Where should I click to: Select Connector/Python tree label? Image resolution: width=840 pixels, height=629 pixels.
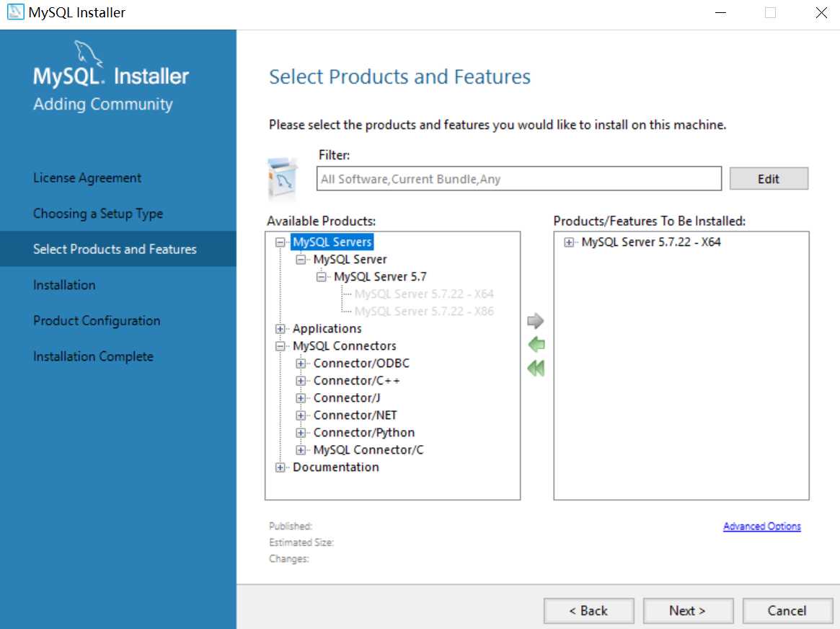point(363,432)
